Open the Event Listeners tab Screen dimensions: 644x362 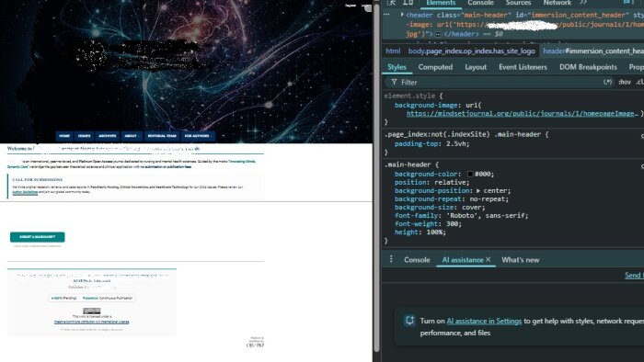pos(523,67)
